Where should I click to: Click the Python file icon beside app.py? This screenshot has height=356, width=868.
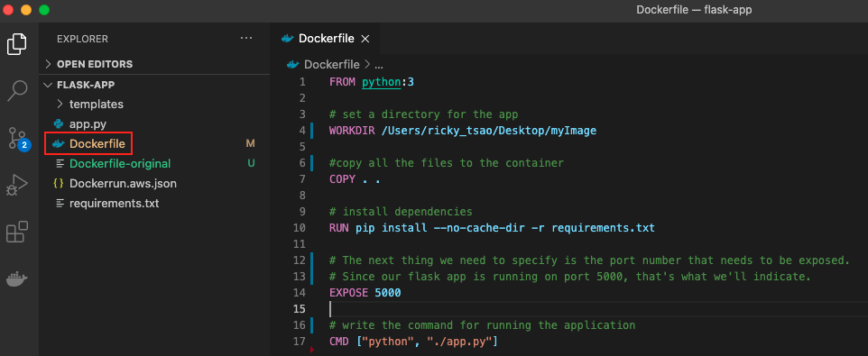pyautogui.click(x=58, y=123)
